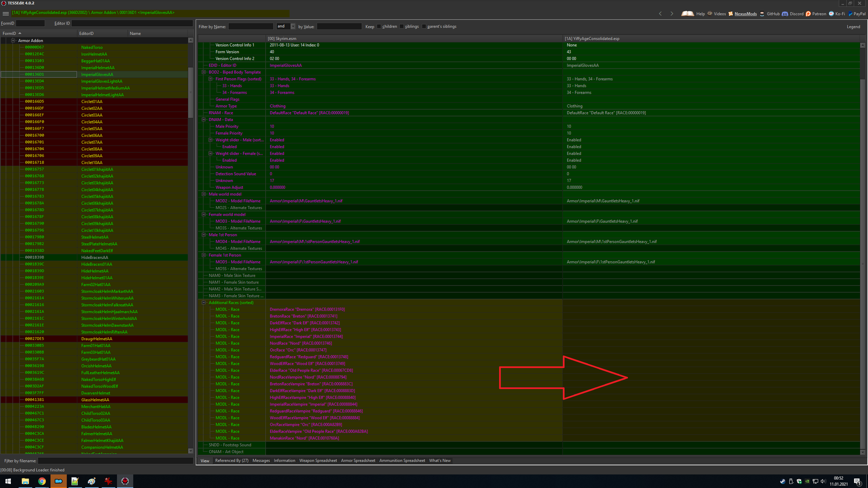Image resolution: width=868 pixels, height=488 pixels.
Task: Enable Keep parent's siblings checkbox
Action: pos(424,27)
